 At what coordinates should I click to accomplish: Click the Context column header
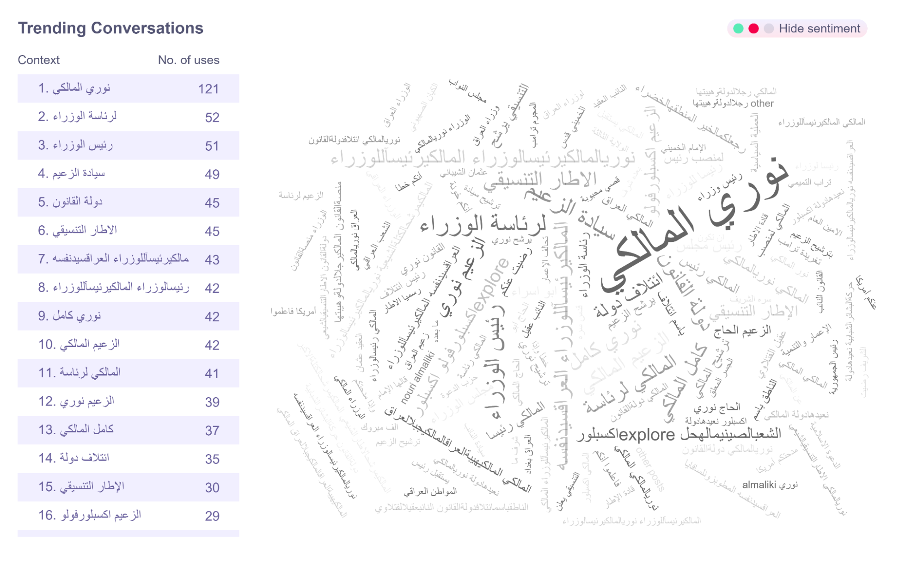[39, 60]
